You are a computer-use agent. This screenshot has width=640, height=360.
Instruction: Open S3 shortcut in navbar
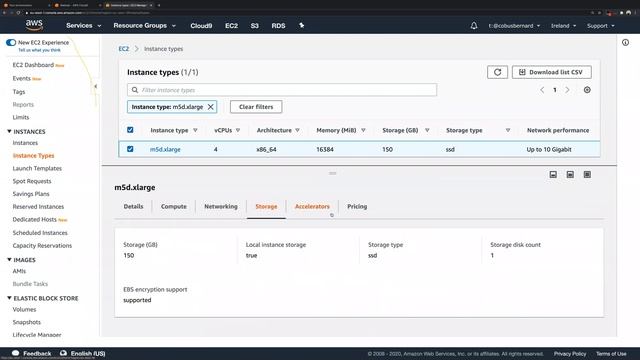(x=254, y=25)
